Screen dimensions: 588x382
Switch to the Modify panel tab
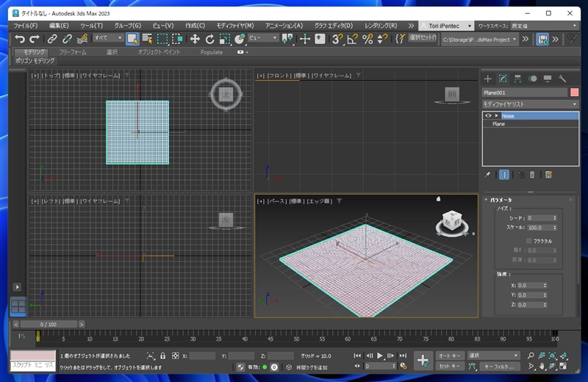[x=503, y=79]
